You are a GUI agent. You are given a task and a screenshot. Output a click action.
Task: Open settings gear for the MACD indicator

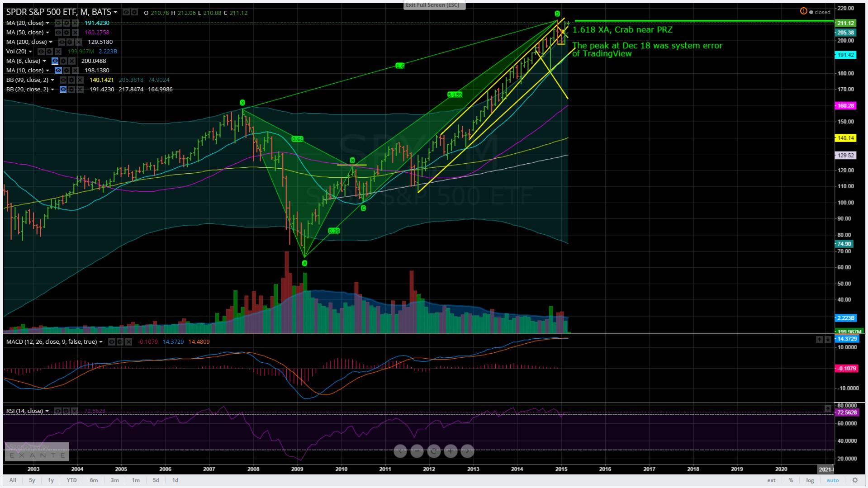click(120, 341)
